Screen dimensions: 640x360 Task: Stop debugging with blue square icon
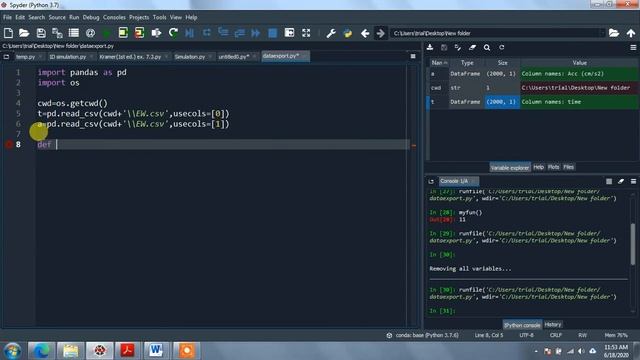pos(272,33)
